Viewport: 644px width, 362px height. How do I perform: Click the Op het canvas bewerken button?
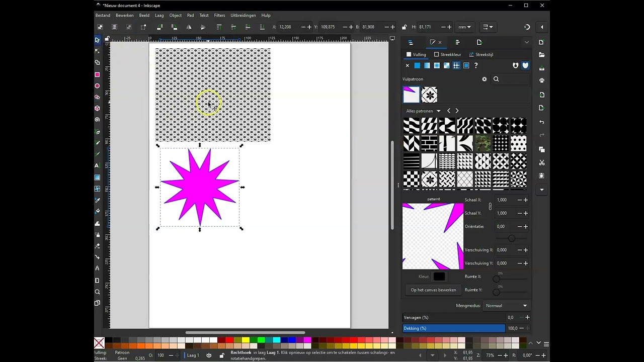[x=433, y=290]
